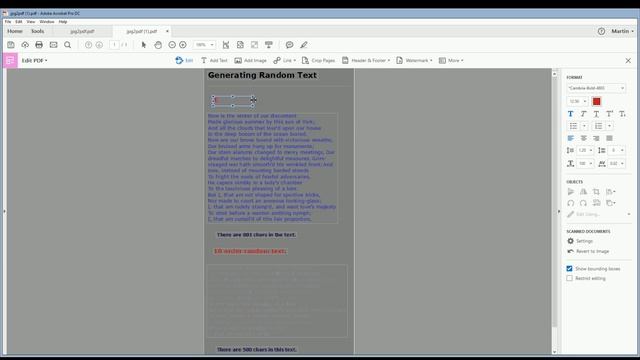Screen dimensions: 640x360
Task: Center align text
Action: click(x=584, y=138)
